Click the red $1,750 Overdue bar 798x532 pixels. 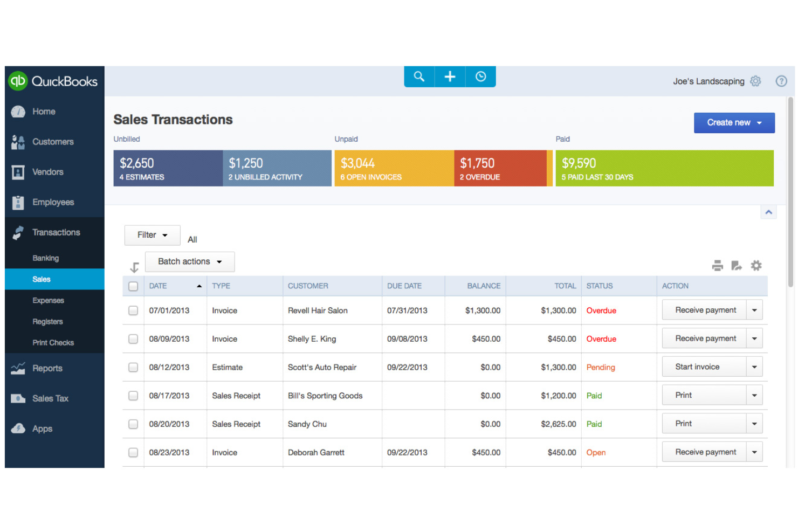(500, 168)
